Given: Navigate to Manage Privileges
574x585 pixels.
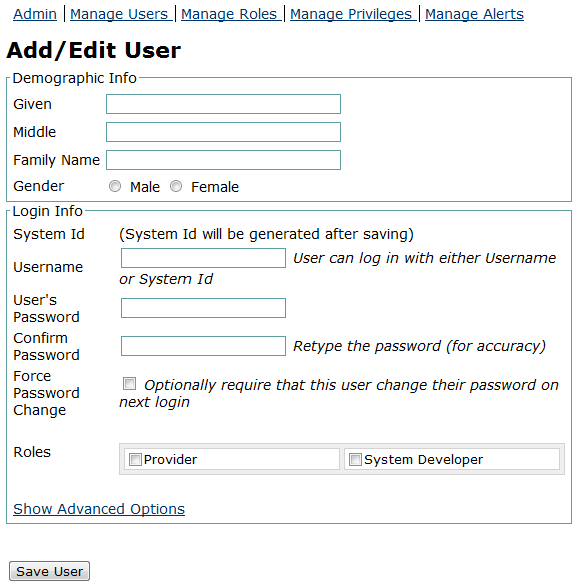Looking at the screenshot, I should (x=351, y=14).
